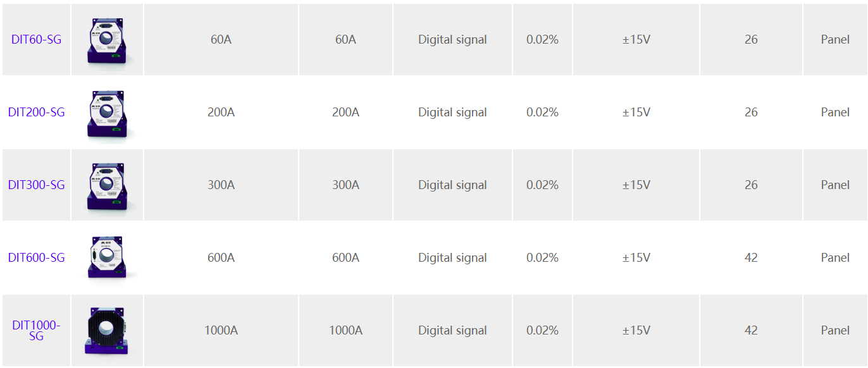This screenshot has height=368, width=868.
Task: Open the DIT600-SG product link
Action: click(x=36, y=257)
